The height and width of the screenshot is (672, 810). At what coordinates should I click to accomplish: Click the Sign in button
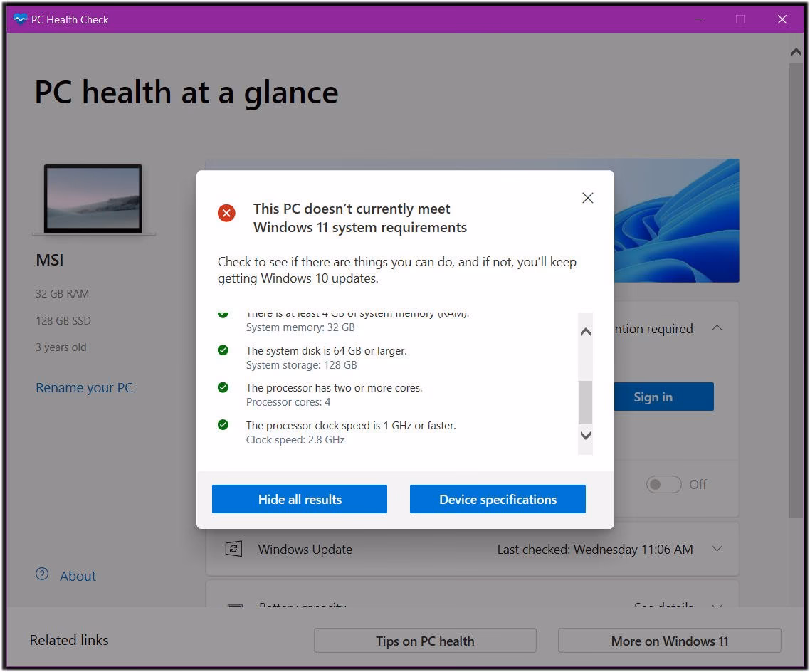pos(653,397)
